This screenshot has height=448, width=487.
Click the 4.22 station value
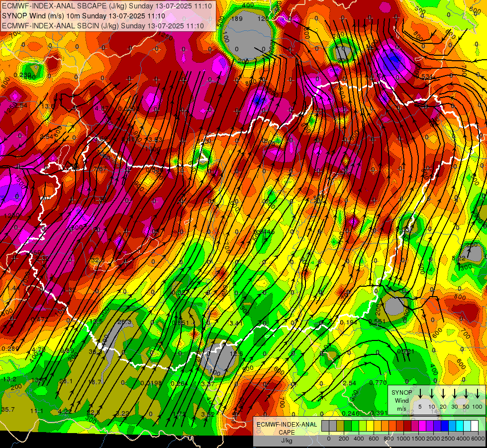pos(65,412)
